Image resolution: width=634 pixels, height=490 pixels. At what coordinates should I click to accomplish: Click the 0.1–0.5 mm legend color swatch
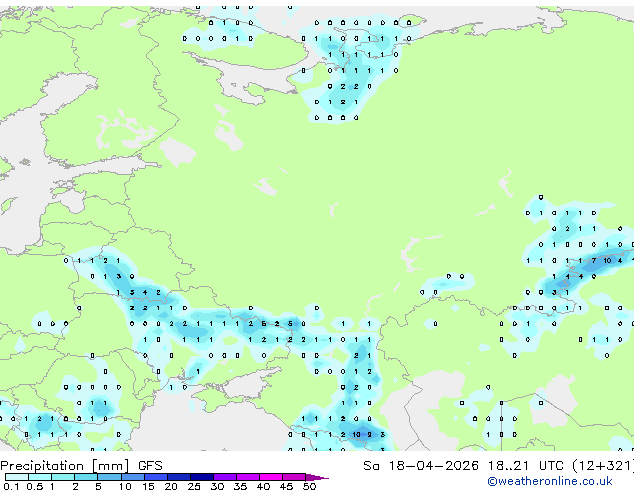pyautogui.click(x=17, y=477)
